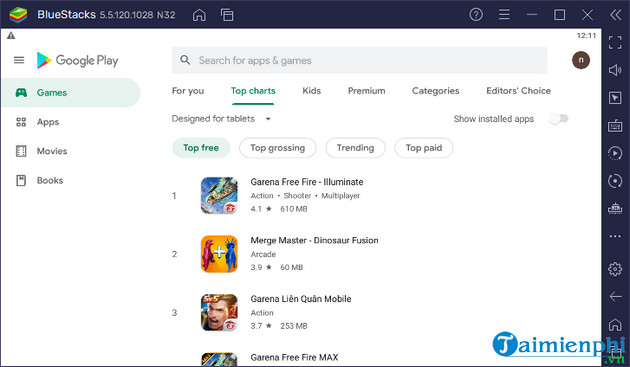This screenshot has width=630, height=367.
Task: Open the BlueStacks help icon
Action: click(476, 15)
